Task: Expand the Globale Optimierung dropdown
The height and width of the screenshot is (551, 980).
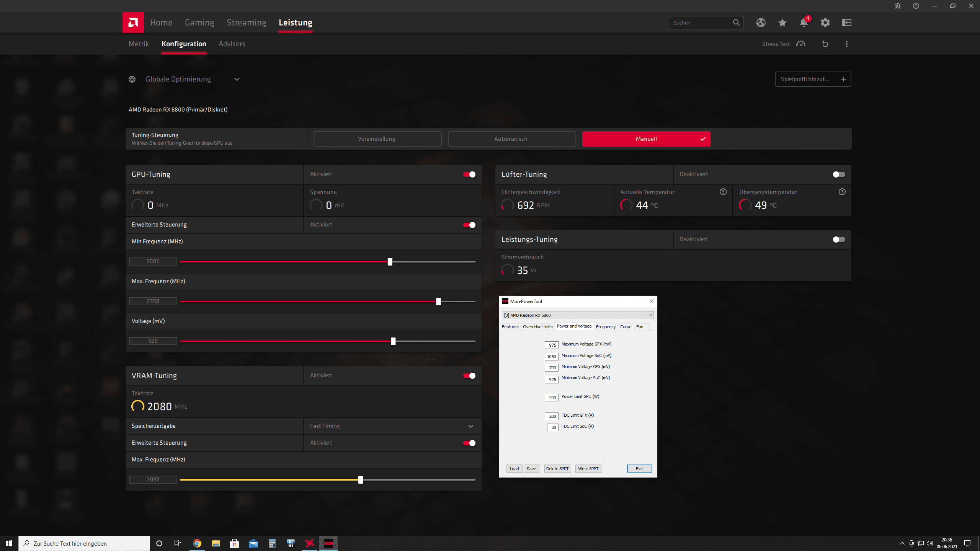Action: tap(237, 79)
